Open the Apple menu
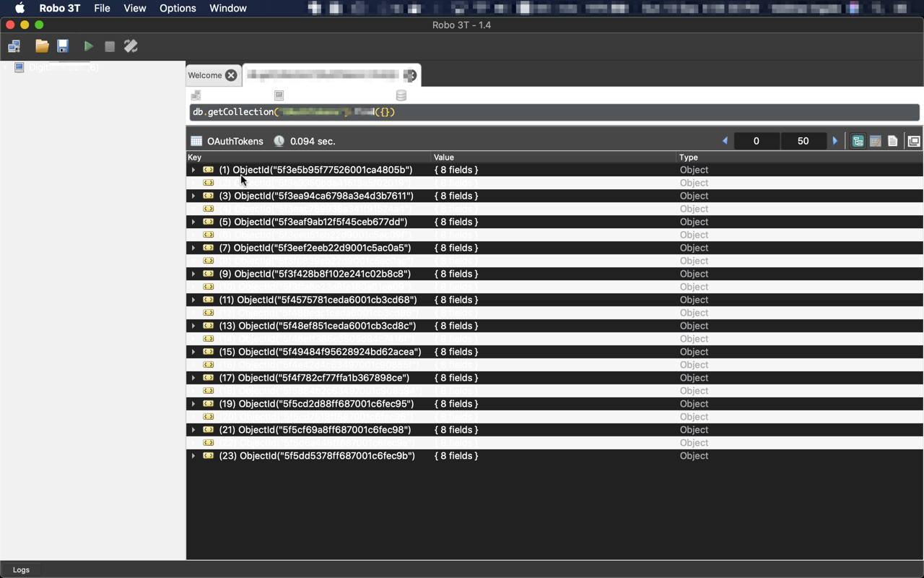The image size is (924, 578). (x=19, y=8)
